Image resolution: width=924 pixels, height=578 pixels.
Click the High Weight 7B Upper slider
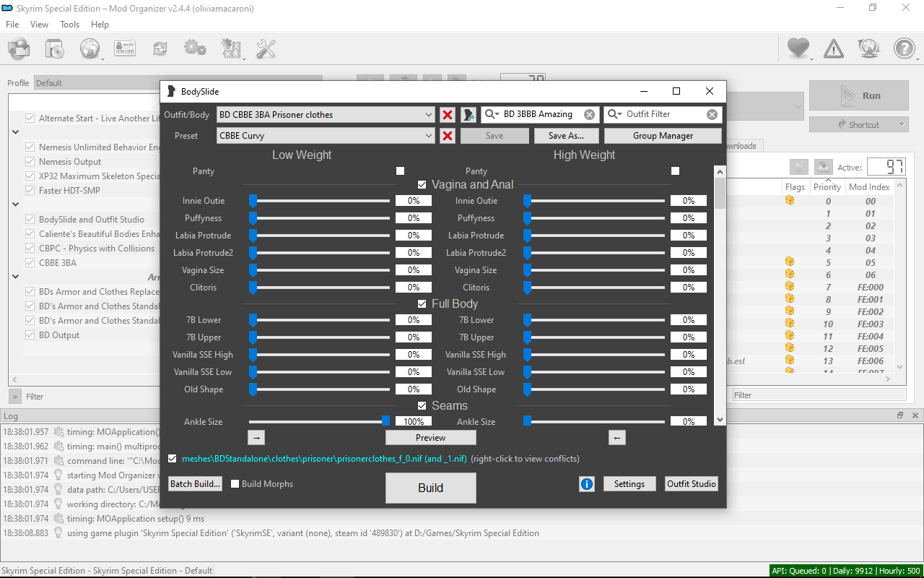pos(595,337)
